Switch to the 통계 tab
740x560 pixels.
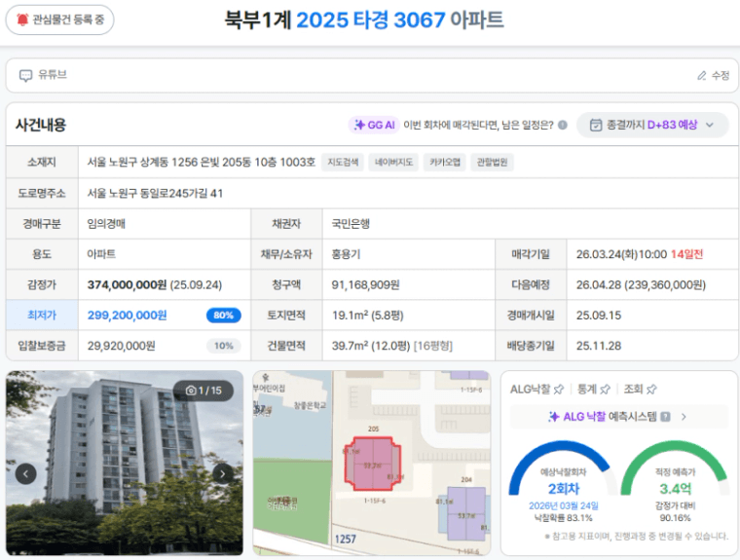pos(586,389)
